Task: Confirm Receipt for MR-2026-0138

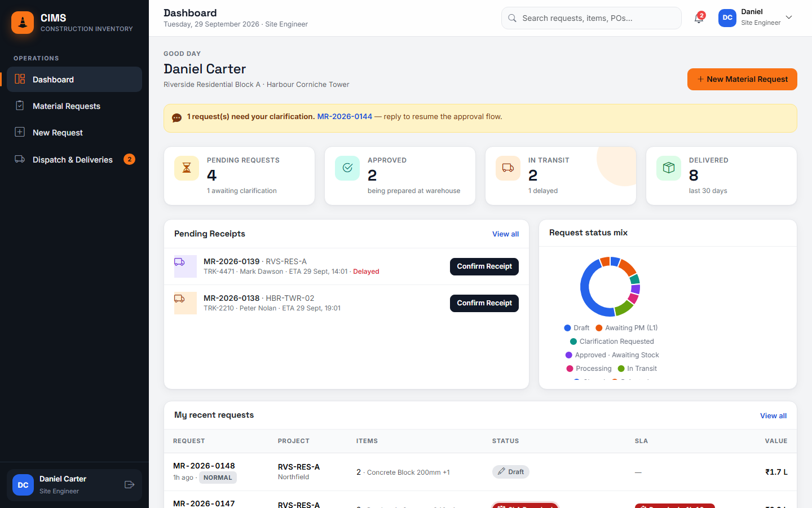Action: (x=484, y=303)
